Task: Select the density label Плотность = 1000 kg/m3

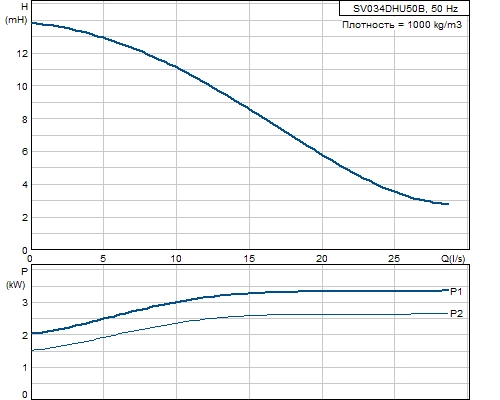Action: point(402,25)
